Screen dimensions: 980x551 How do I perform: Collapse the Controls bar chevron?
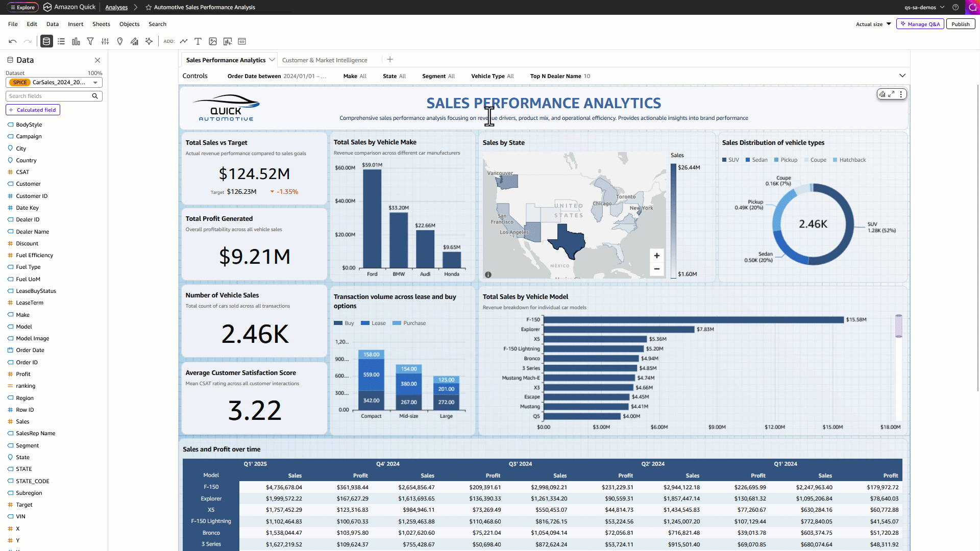pos(902,76)
